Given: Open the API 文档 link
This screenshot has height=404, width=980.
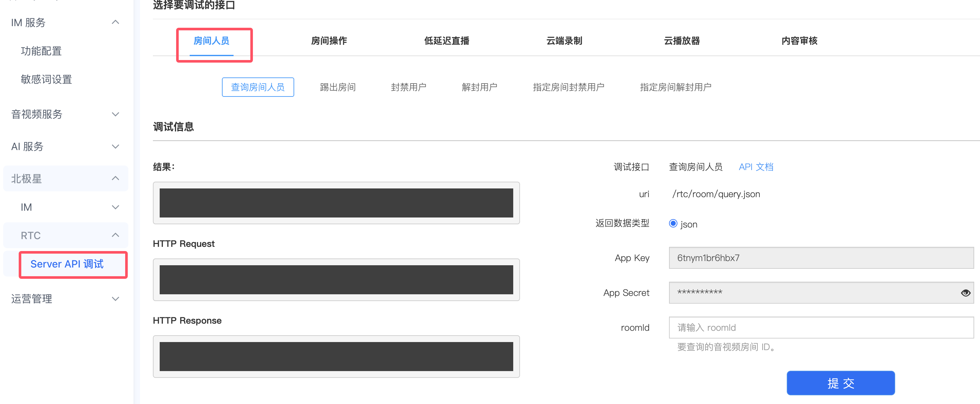Looking at the screenshot, I should pyautogui.click(x=756, y=167).
